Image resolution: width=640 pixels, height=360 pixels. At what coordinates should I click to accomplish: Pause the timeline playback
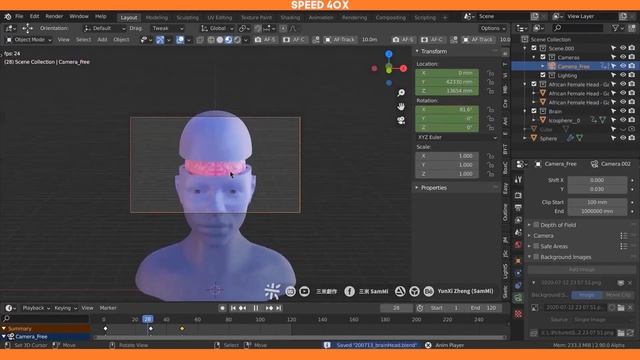[256, 308]
